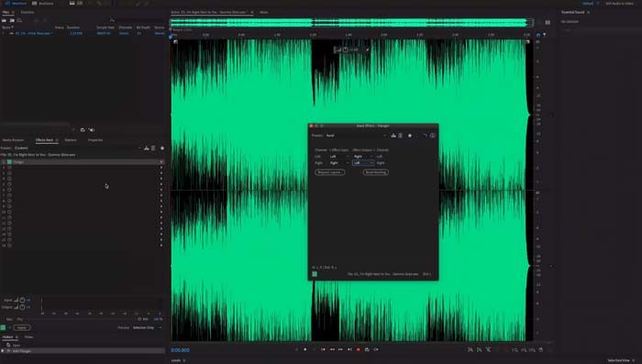Viewport: 642px width, 364px height.
Task: Click the Zoom In amplitude icon
Action: 470,349
